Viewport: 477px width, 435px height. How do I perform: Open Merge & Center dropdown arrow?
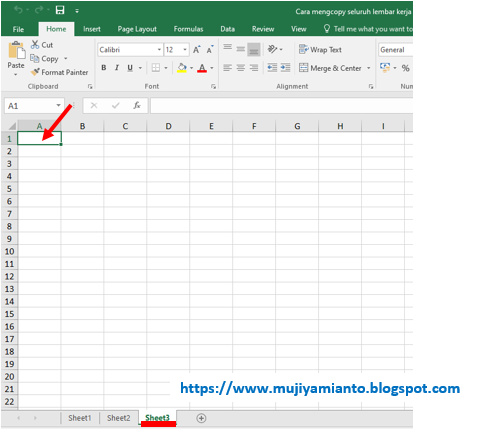(369, 68)
